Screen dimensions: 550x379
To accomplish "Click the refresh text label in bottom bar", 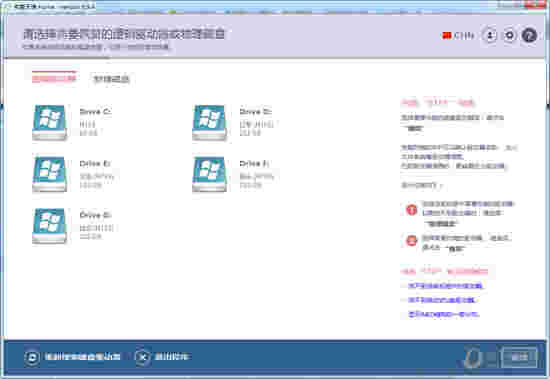I will click(x=82, y=357).
